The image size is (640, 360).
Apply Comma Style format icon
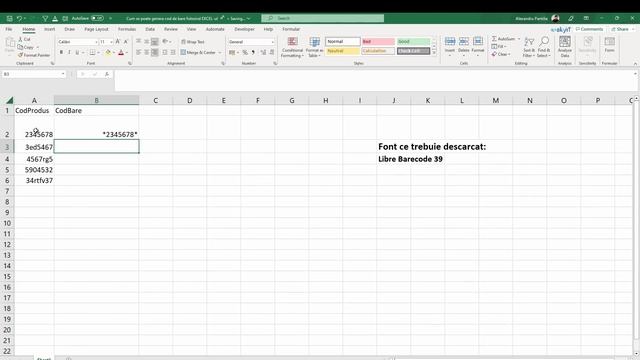click(253, 52)
